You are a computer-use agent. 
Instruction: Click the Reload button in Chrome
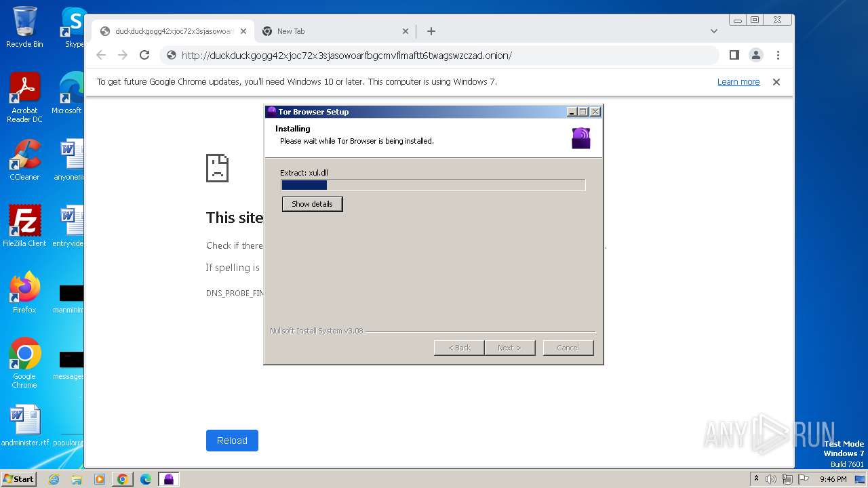(x=232, y=441)
